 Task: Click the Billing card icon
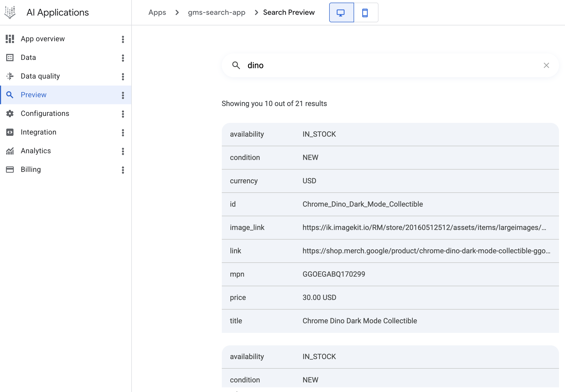(x=10, y=170)
